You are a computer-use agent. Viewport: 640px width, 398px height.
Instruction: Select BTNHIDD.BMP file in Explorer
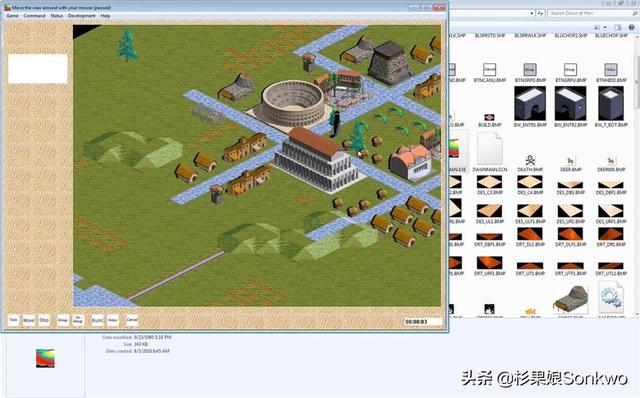click(x=611, y=73)
